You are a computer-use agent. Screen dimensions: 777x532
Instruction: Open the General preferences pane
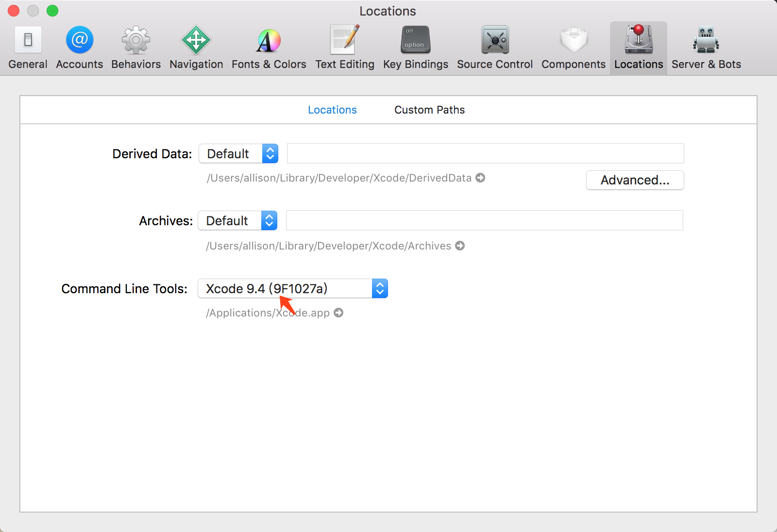(x=28, y=48)
